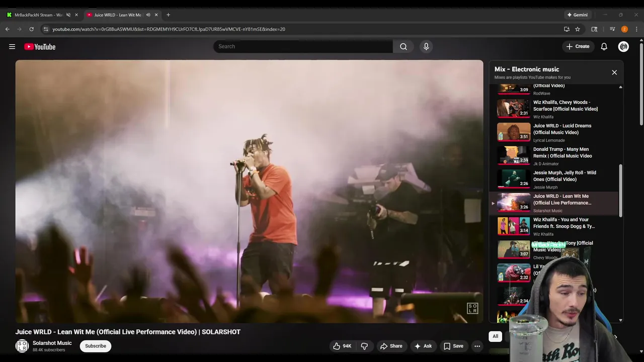Screen dimensions: 644x362
Task: Click the mix playlist scrollbar thumb
Action: tap(620, 191)
